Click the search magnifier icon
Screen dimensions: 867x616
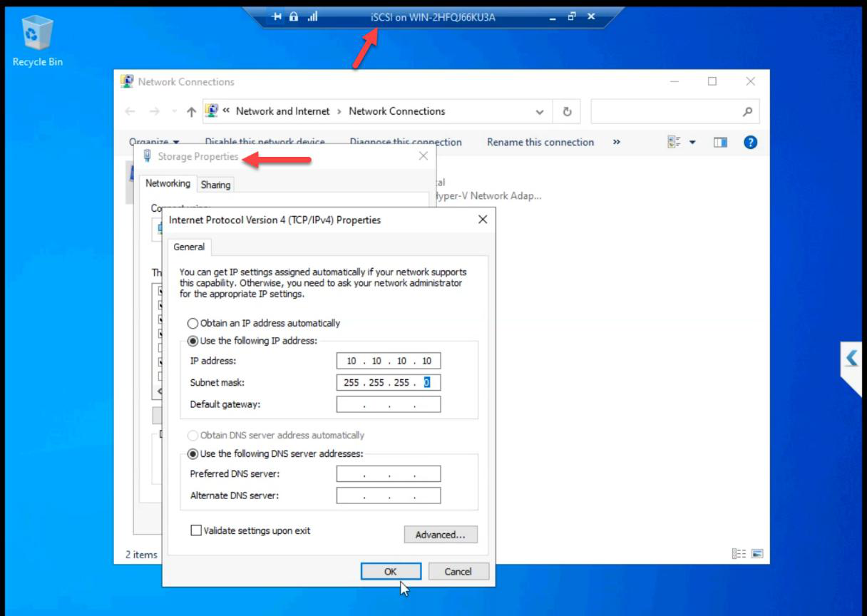point(747,112)
